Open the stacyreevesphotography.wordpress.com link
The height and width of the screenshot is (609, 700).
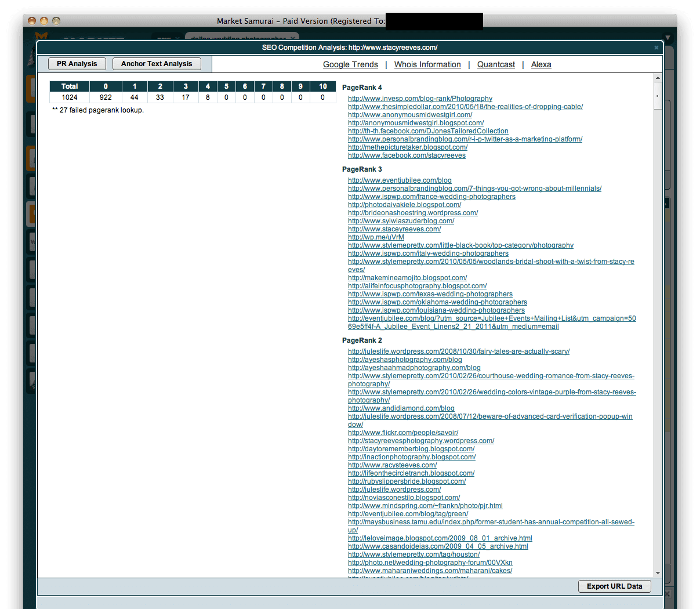[x=421, y=441]
